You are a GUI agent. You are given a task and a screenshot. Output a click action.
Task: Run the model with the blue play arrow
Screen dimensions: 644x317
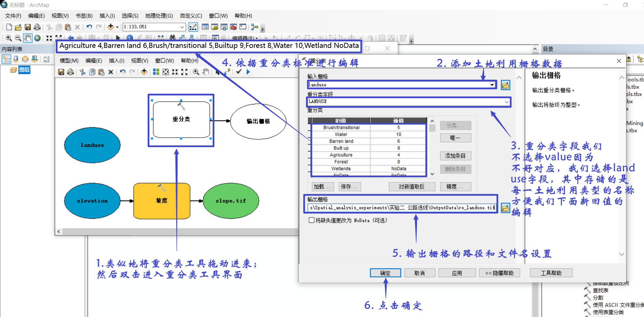point(248,72)
